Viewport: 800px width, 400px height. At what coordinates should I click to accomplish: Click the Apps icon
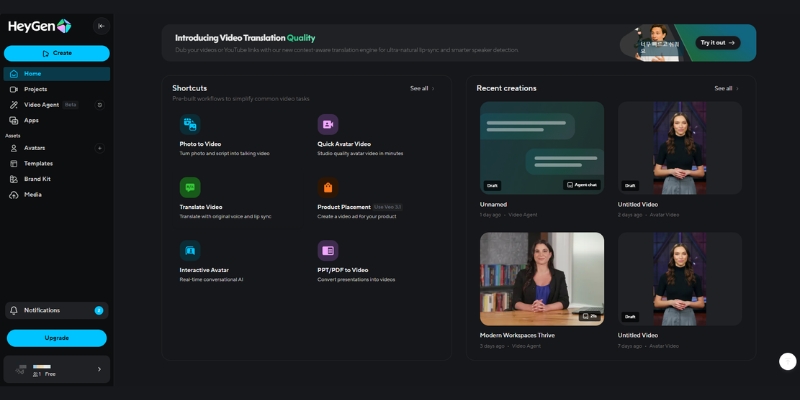click(x=14, y=120)
